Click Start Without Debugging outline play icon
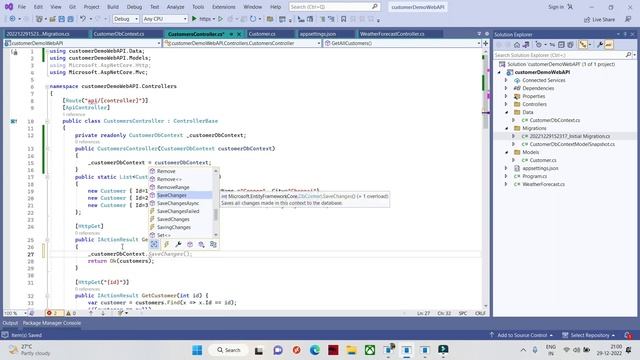Image resolution: width=640 pixels, height=360 pixels. click(220, 19)
